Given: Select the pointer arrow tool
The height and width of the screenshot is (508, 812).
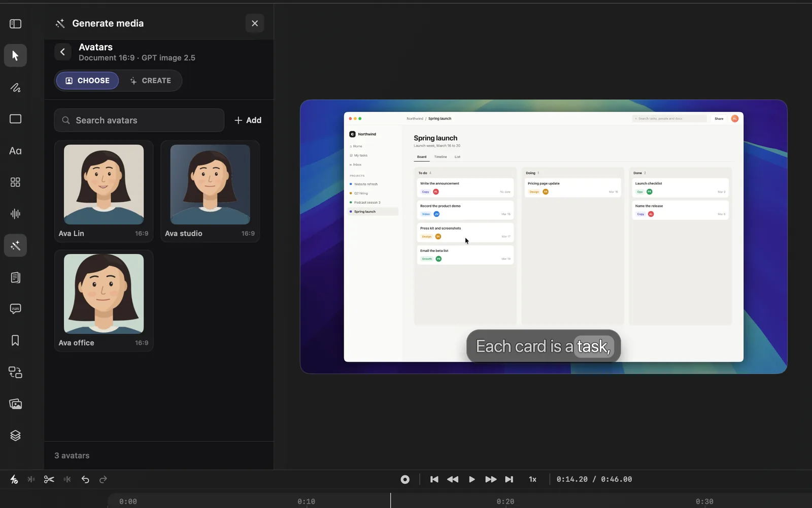Looking at the screenshot, I should coord(15,55).
